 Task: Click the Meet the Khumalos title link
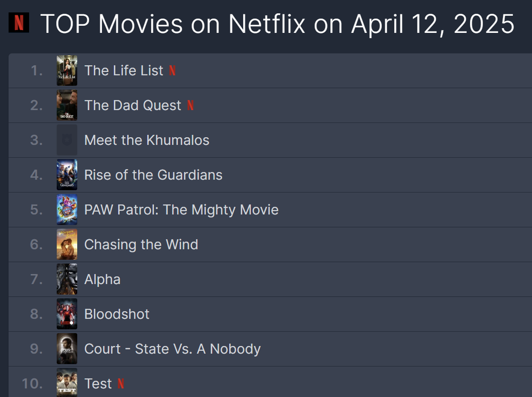(x=147, y=140)
